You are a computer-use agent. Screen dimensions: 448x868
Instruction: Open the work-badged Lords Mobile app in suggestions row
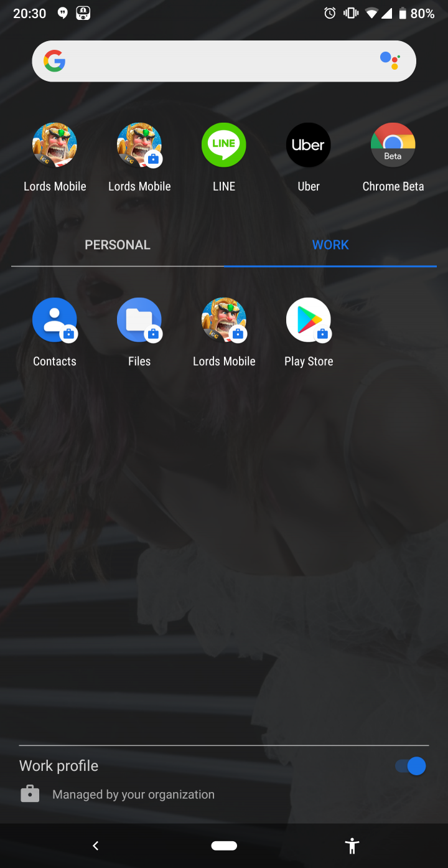point(139,145)
